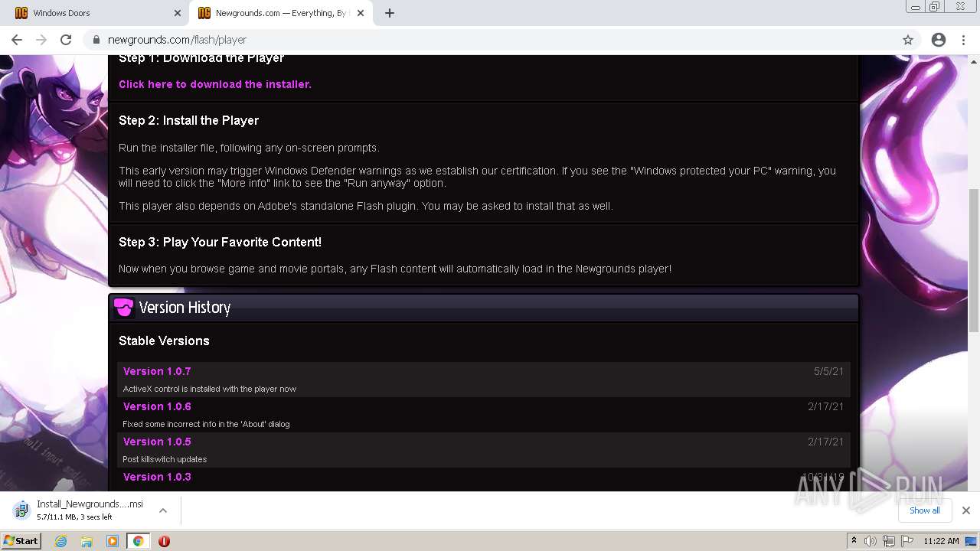Select the Newgrounds.com Everything tab

280,13
